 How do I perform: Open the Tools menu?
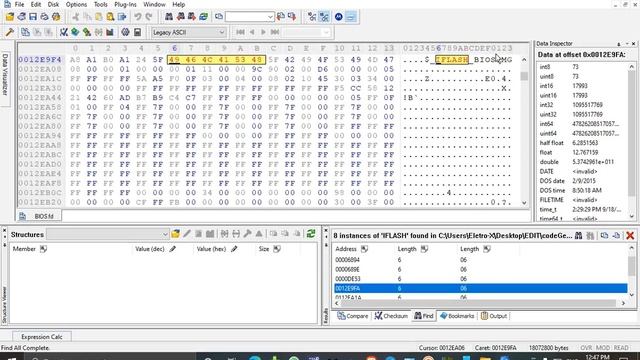[x=100, y=4]
